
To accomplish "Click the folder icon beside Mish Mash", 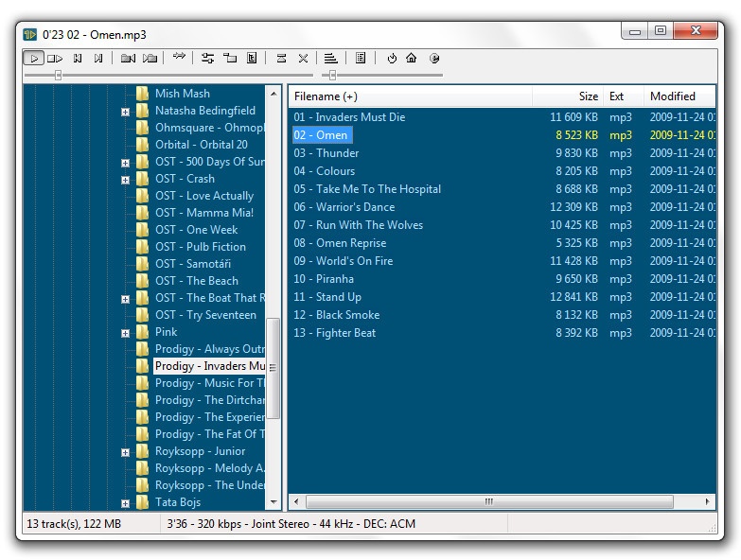I will tap(142, 93).
